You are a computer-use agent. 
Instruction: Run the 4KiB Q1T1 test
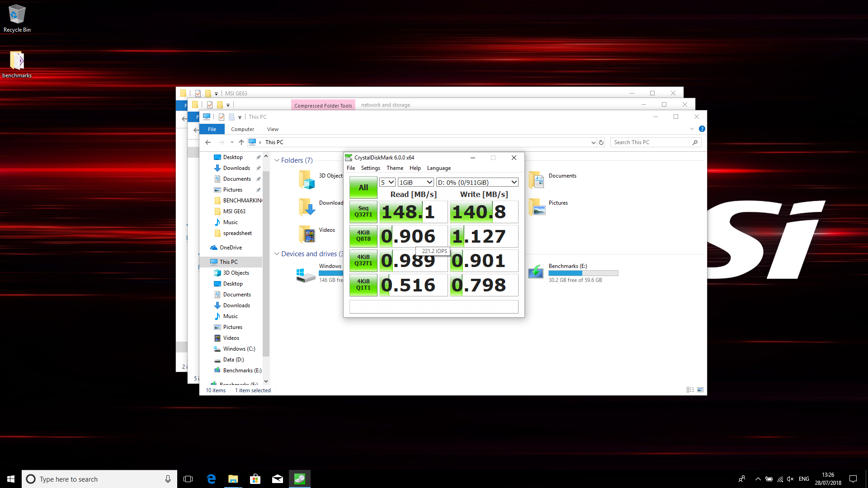point(363,285)
